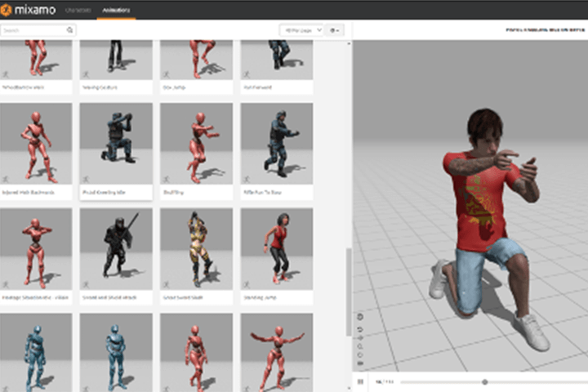Click the top circular viewport camera icon

pos(360,317)
